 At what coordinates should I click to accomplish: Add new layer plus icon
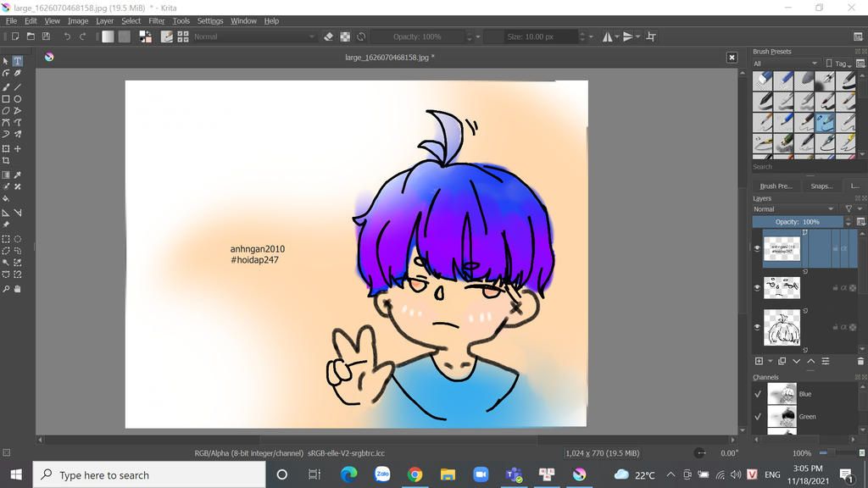pyautogui.click(x=759, y=361)
